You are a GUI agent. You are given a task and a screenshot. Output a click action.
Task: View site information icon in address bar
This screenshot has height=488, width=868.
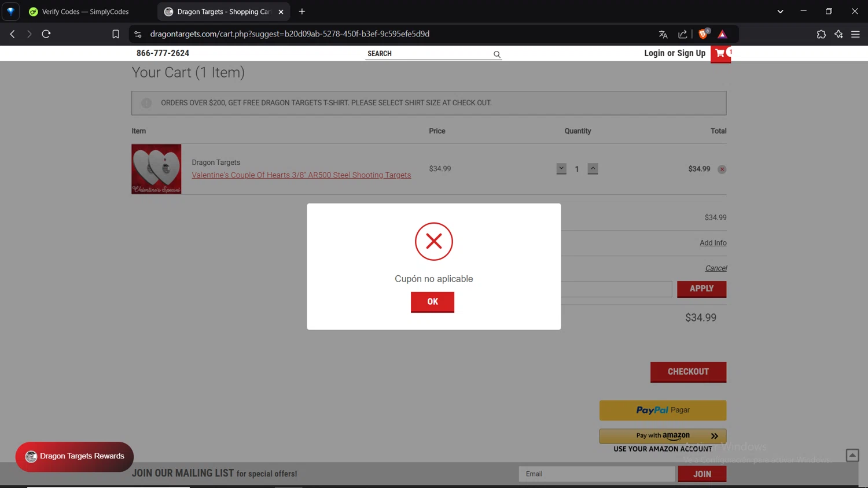click(x=138, y=34)
